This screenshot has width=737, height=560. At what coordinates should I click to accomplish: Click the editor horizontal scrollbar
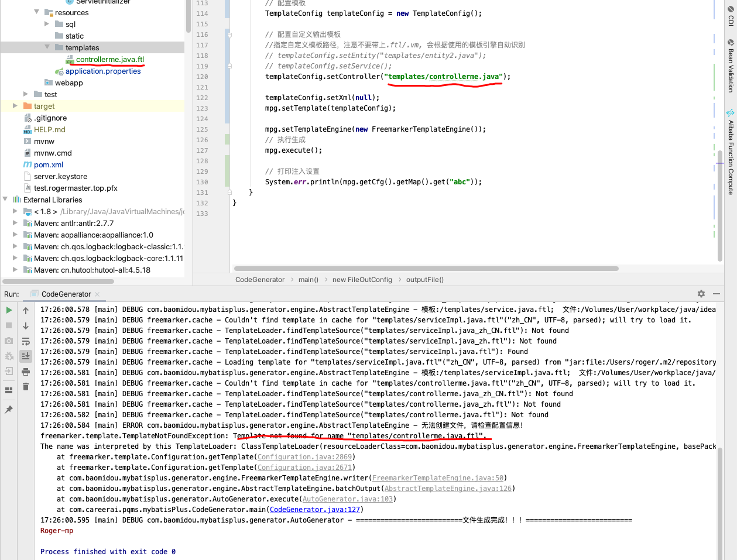point(426,269)
